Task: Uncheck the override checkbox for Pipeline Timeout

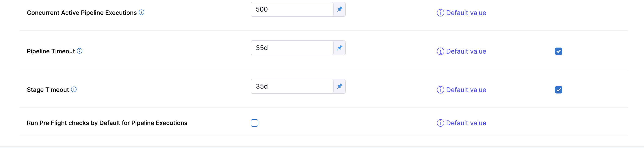Action: click(x=558, y=51)
